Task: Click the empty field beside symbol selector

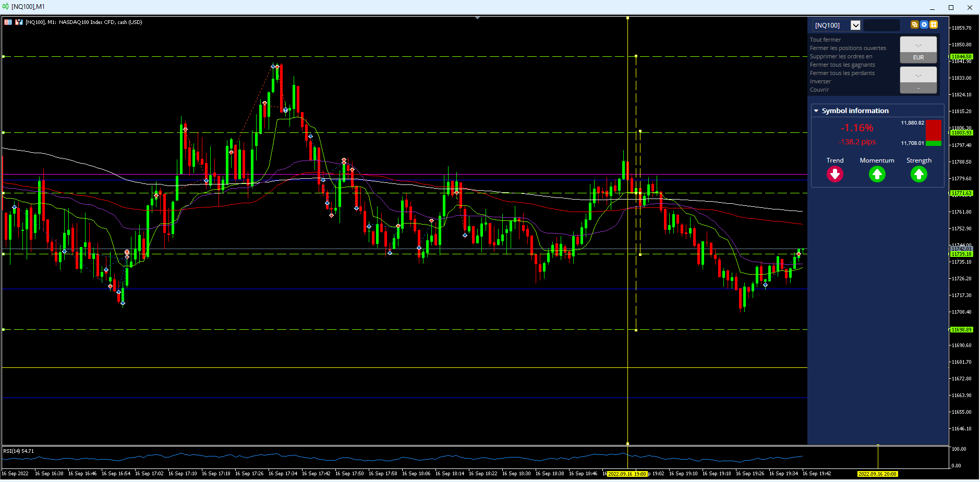Action: [x=882, y=25]
